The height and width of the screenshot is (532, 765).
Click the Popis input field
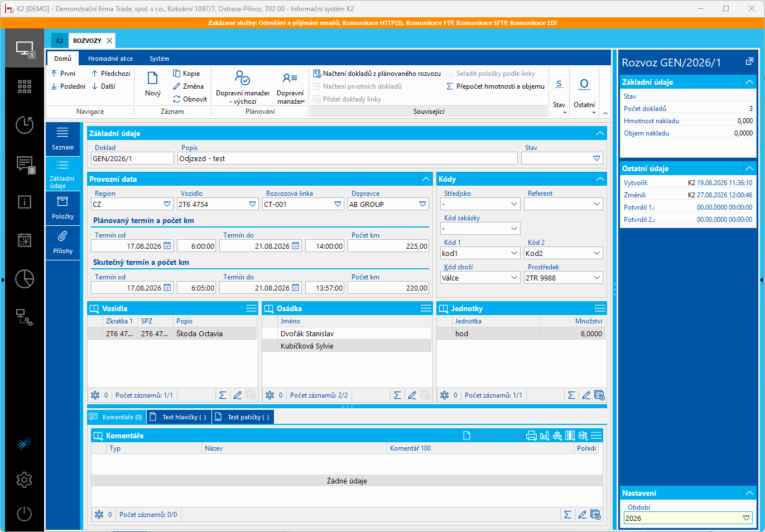click(348, 158)
